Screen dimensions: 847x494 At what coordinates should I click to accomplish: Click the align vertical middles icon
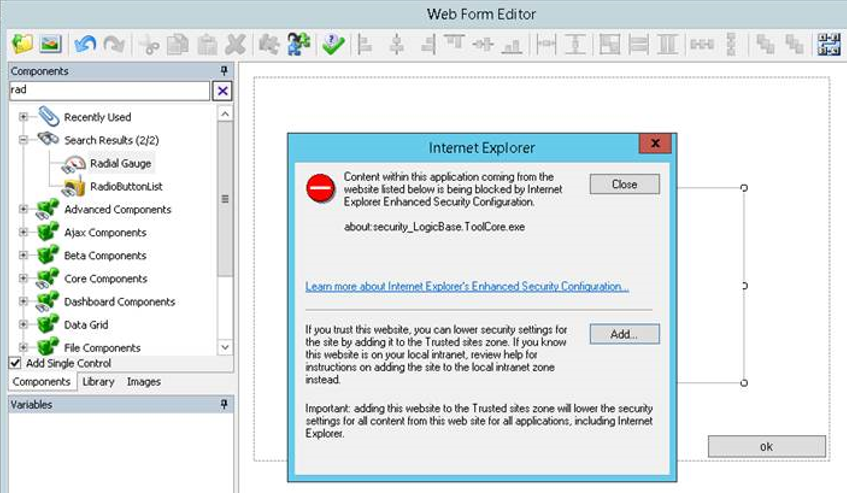(x=483, y=45)
